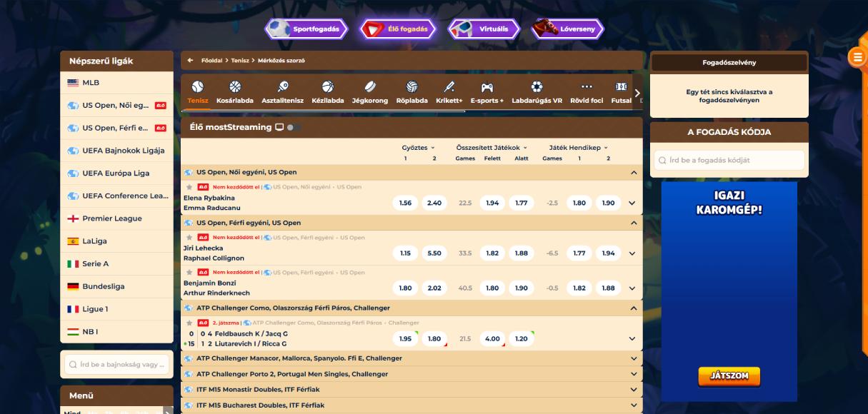Focus the league search field
This screenshot has width=868, height=414.
tap(117, 365)
